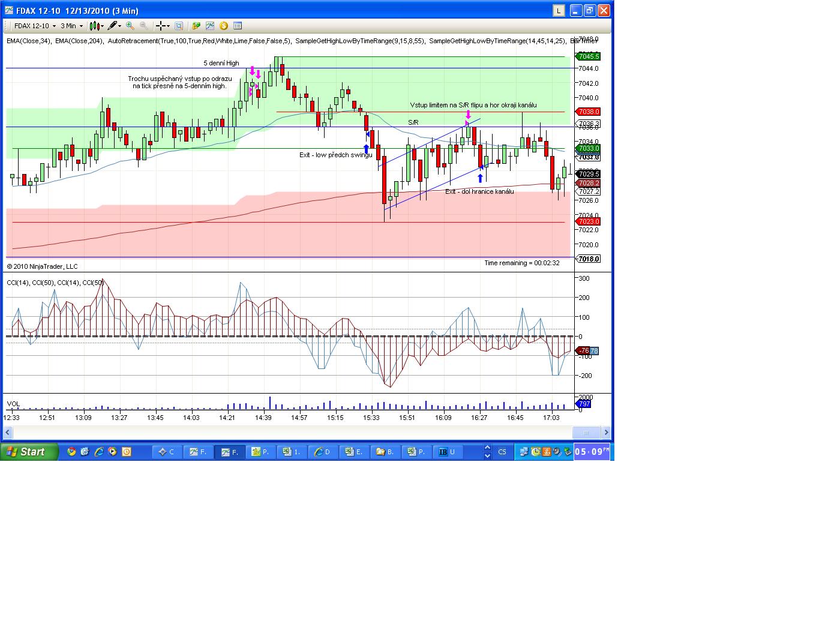Switch to the IB 'U' taskbar window
This screenshot has width=840, height=630.
[x=449, y=452]
